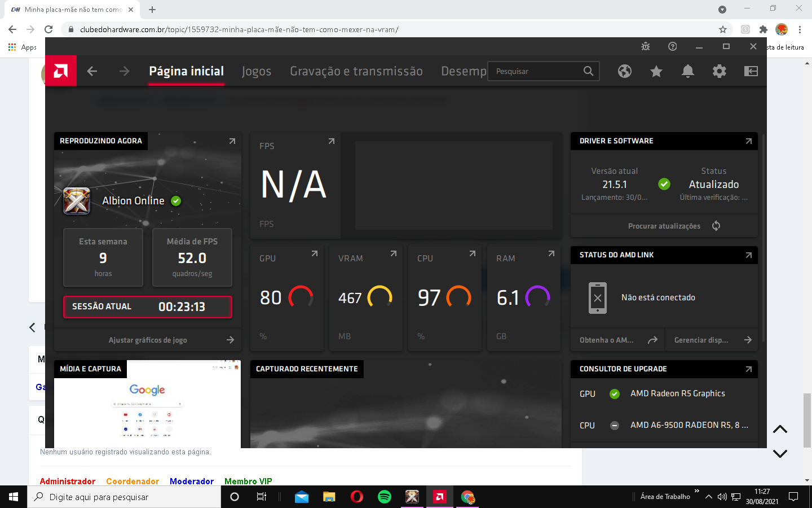This screenshot has height=508, width=812.
Task: Click the Administrador link on the forum page
Action: [68, 481]
